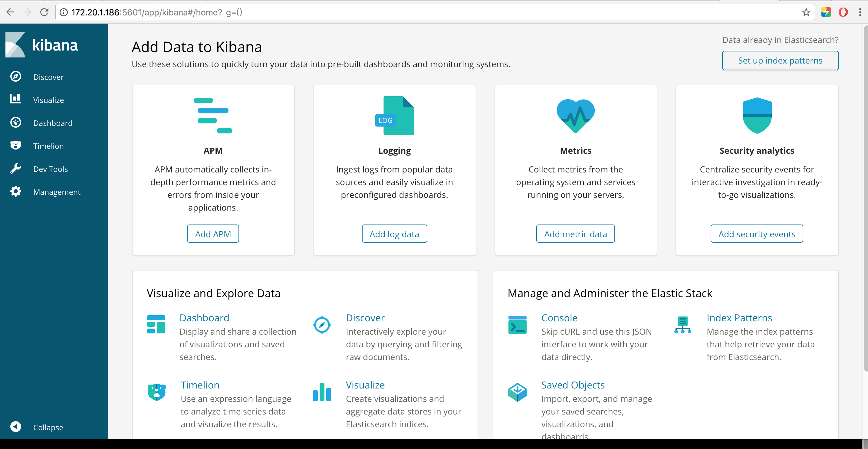Click the Logging LOG file icon
The height and width of the screenshot is (449, 868).
click(x=395, y=116)
